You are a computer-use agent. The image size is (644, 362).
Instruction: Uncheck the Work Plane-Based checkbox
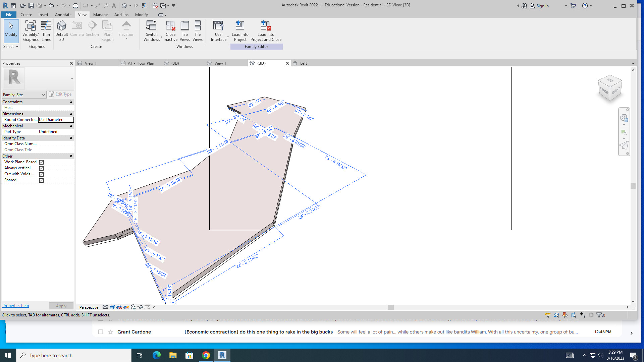click(42, 162)
